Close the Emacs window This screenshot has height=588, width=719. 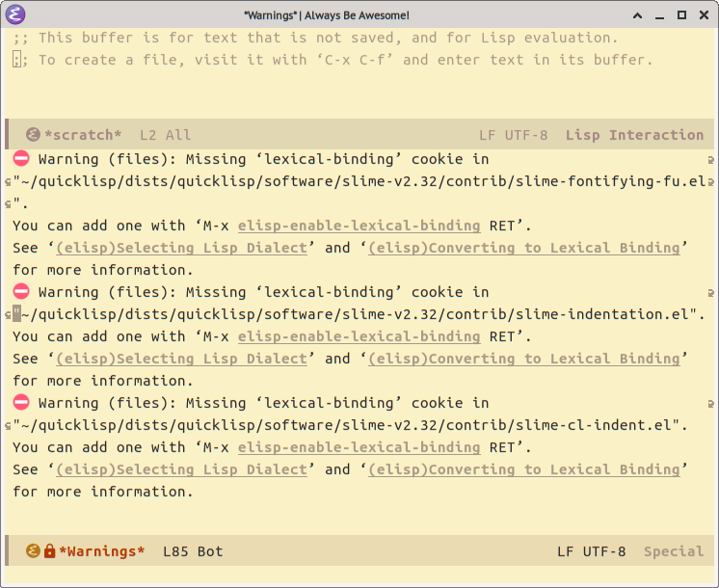point(704,15)
